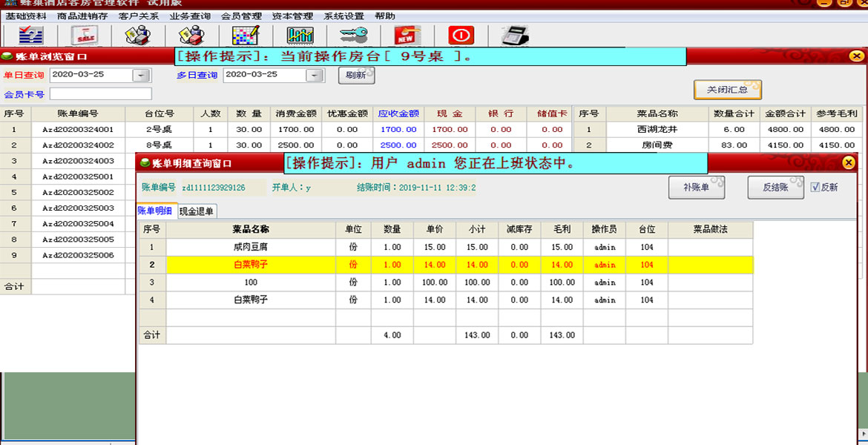Click the 账单编号 column header in browse window
The height and width of the screenshot is (445, 868).
tap(78, 113)
